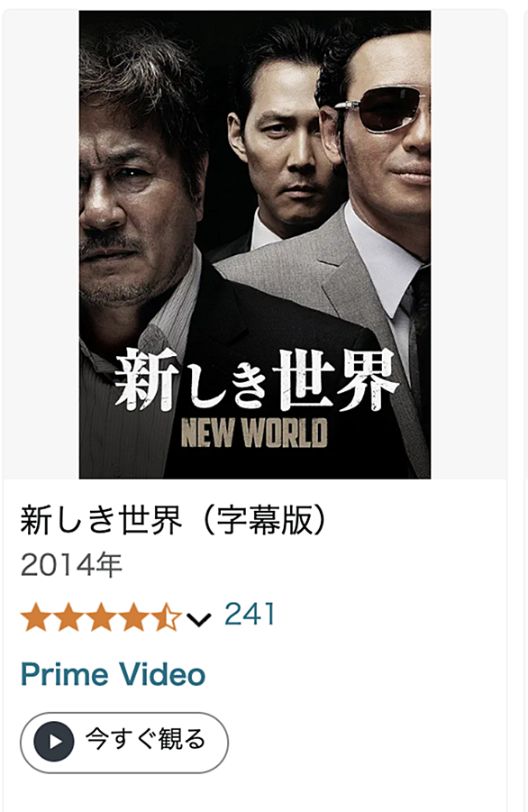Open the 新しき世界（字幕版） title link
Screen dimensions: 528x812
pos(174,519)
